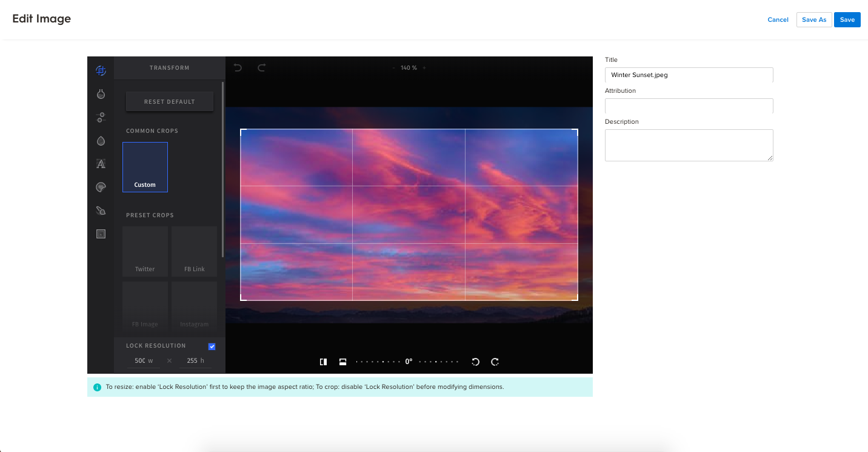Click the top-left crop corner handle
The image size is (868, 452).
click(x=242, y=130)
